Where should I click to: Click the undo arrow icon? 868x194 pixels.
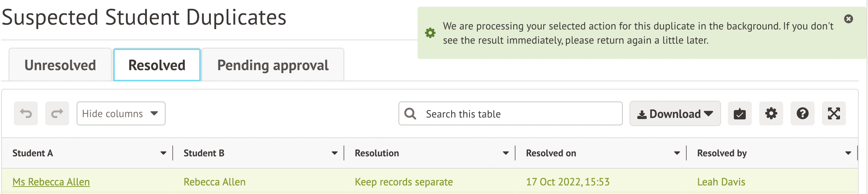click(x=26, y=113)
